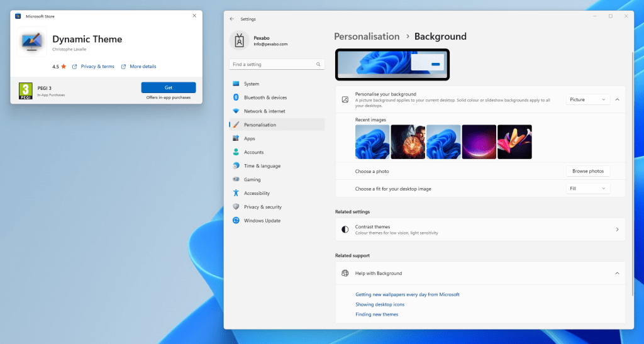Screen dimensions: 644x344
Task: Click the Time & language globe icon
Action: (236, 165)
